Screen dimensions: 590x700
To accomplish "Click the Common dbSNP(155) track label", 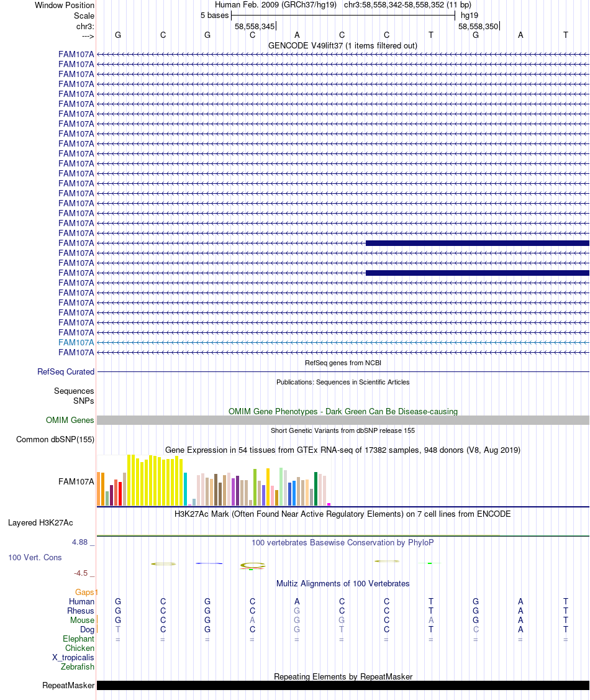I will (x=55, y=439).
